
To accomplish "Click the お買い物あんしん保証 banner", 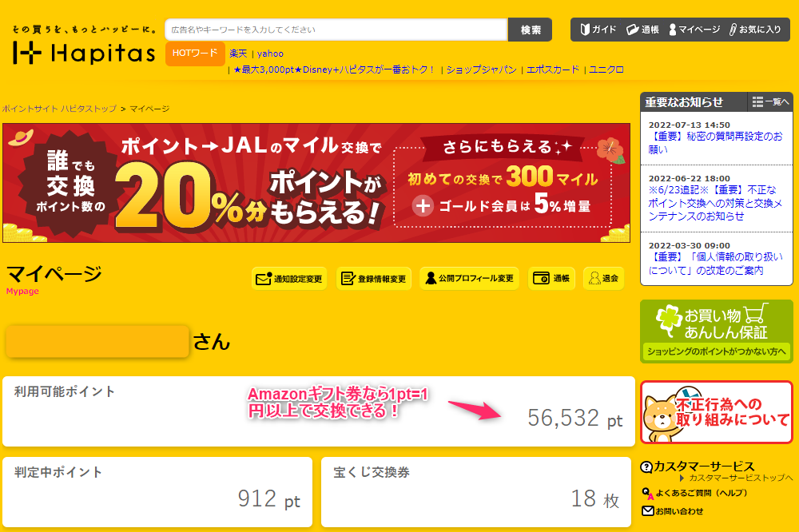I will coord(717,332).
